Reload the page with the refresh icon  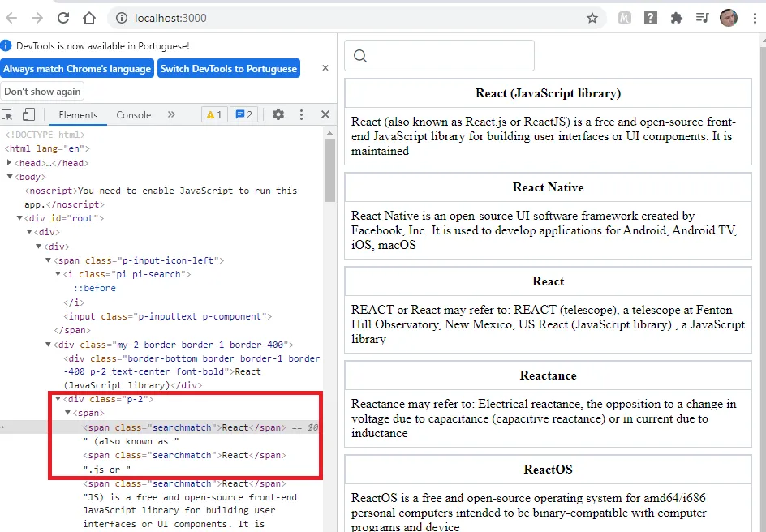[x=63, y=18]
